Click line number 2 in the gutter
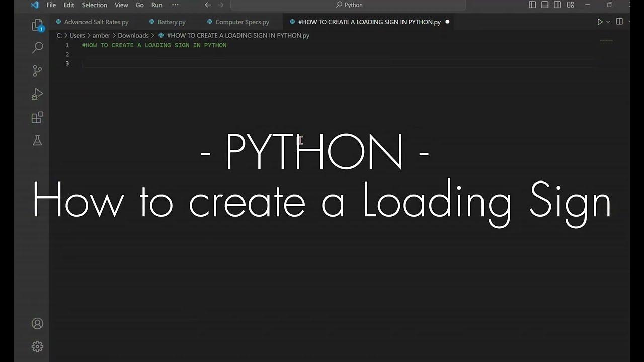This screenshot has width=644, height=362. pos(67,54)
